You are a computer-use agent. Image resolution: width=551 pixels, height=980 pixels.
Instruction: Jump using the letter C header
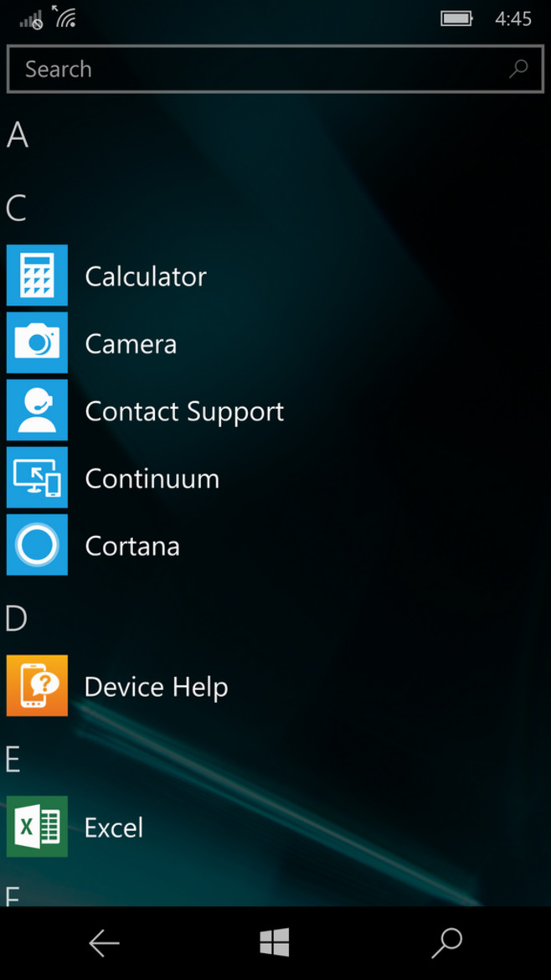pyautogui.click(x=16, y=208)
